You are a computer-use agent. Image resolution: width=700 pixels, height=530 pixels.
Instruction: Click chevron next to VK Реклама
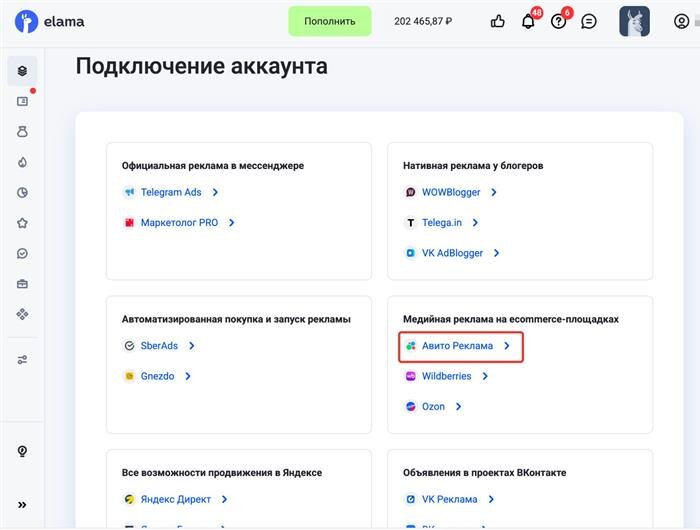click(x=491, y=499)
